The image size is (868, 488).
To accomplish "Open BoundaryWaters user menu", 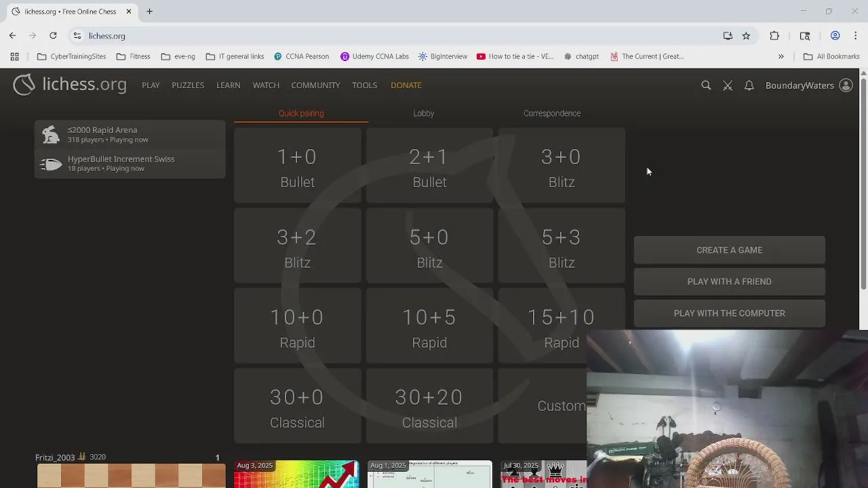I will (x=800, y=85).
